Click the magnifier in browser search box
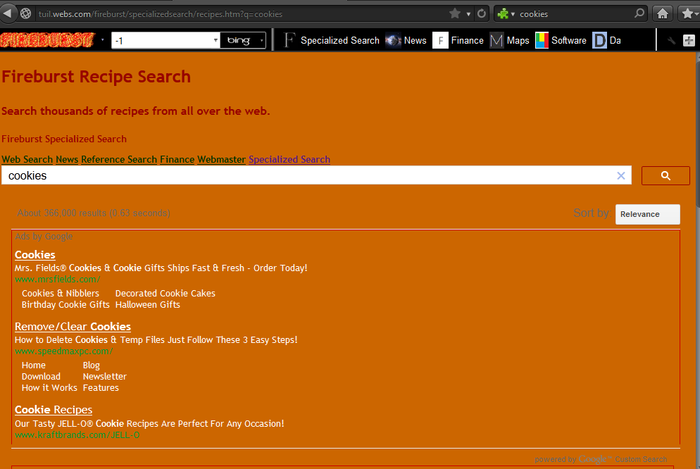The height and width of the screenshot is (469, 700). click(640, 13)
